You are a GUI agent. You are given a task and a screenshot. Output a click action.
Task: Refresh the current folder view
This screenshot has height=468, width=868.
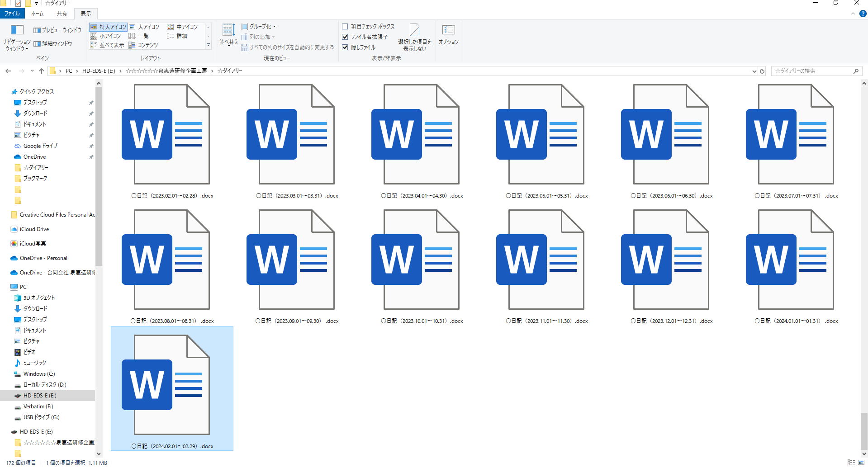762,71
